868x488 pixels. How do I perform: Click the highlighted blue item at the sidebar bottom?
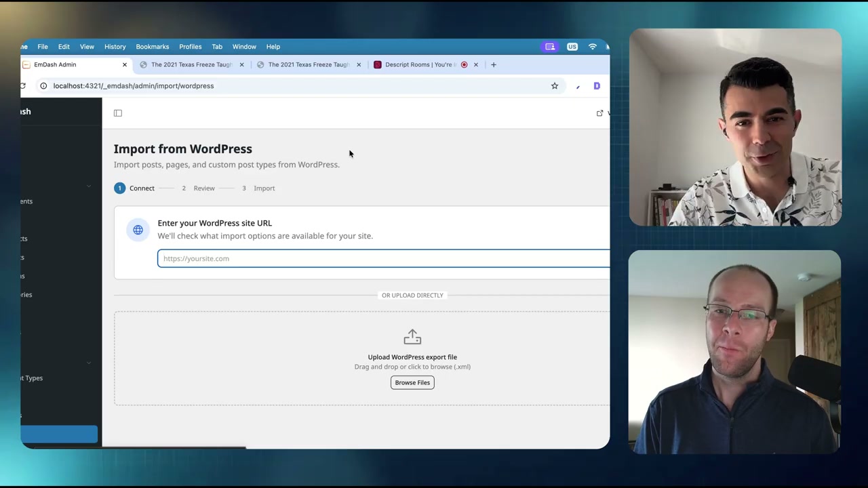(59, 434)
